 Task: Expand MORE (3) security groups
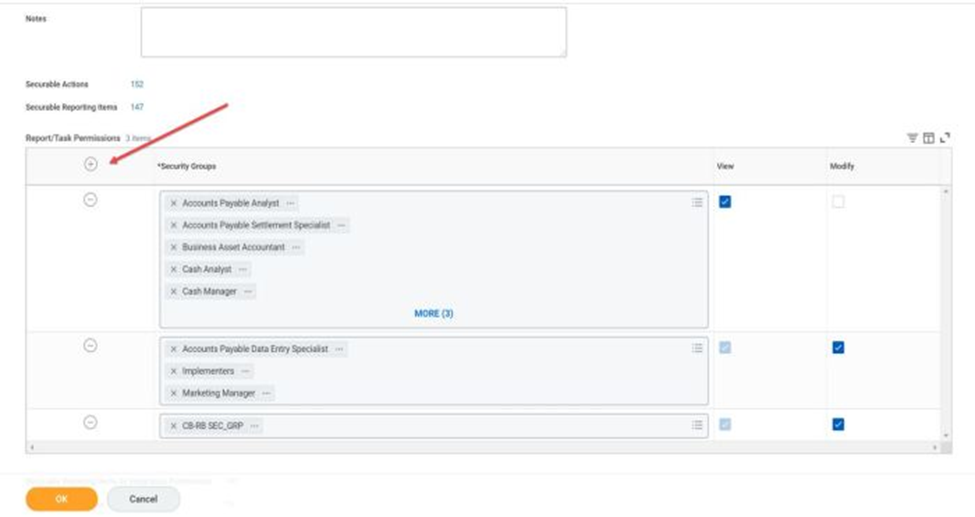pyautogui.click(x=433, y=314)
